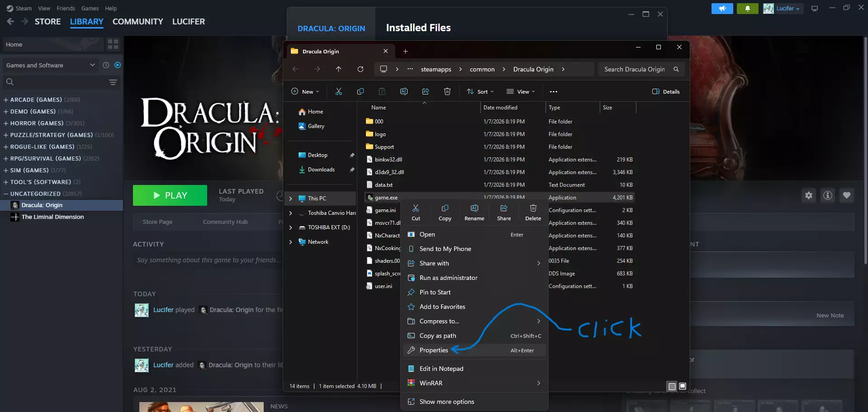Screen dimensions: 868x412
Task: Go forward using Steam's forward arrow
Action: pos(25,21)
